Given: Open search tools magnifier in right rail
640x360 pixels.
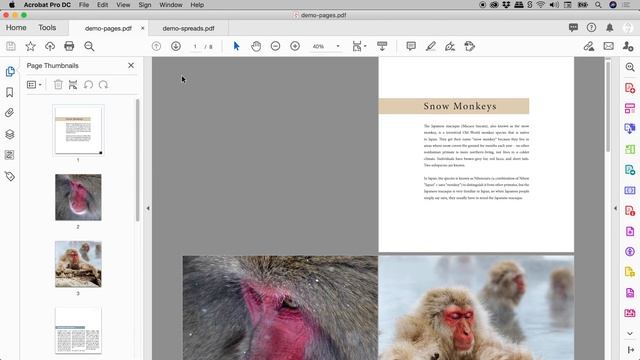Looking at the screenshot, I should (630, 67).
